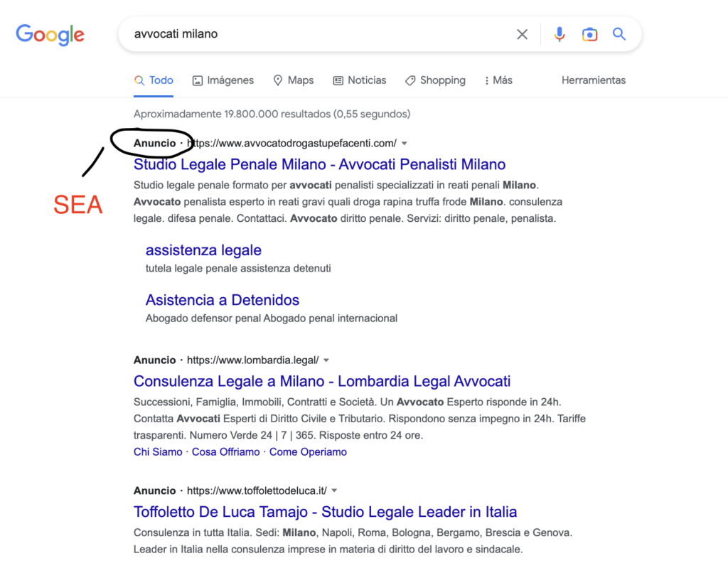Image resolution: width=728 pixels, height=573 pixels.
Task: Open the Shopping tab
Action: click(436, 80)
